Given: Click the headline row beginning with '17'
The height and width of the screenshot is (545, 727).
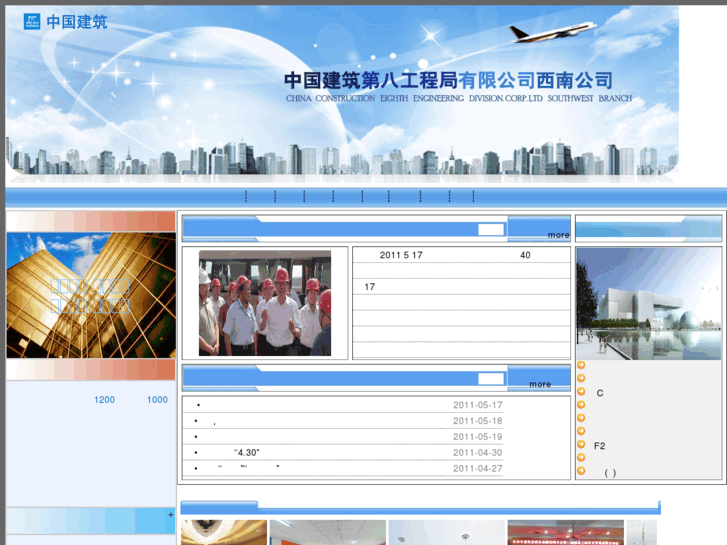Looking at the screenshot, I should pos(461,287).
